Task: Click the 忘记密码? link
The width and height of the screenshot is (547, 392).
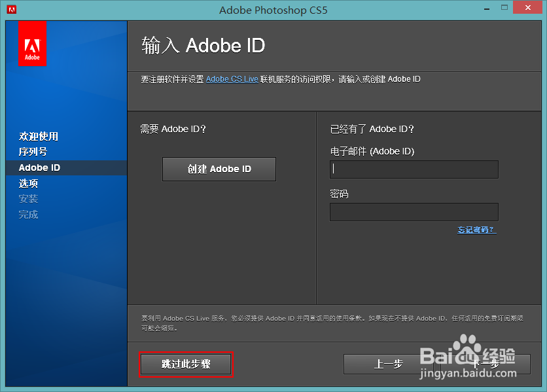Action: 477,230
